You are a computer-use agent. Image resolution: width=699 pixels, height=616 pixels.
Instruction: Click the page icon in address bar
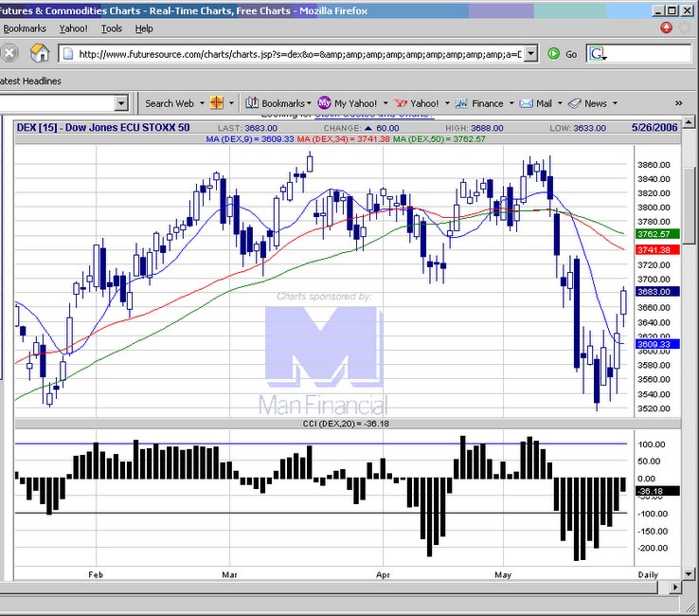coord(68,54)
